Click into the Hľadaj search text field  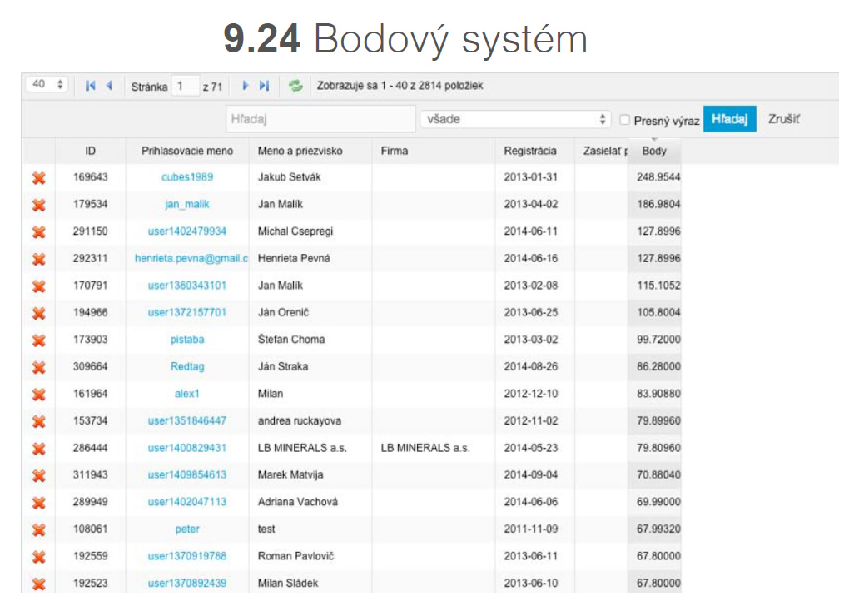(320, 120)
